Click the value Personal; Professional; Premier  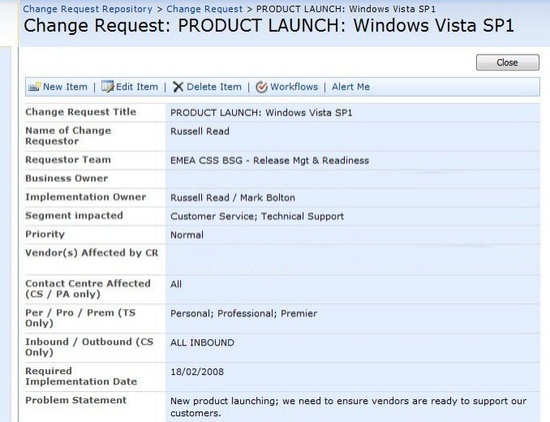[244, 313]
